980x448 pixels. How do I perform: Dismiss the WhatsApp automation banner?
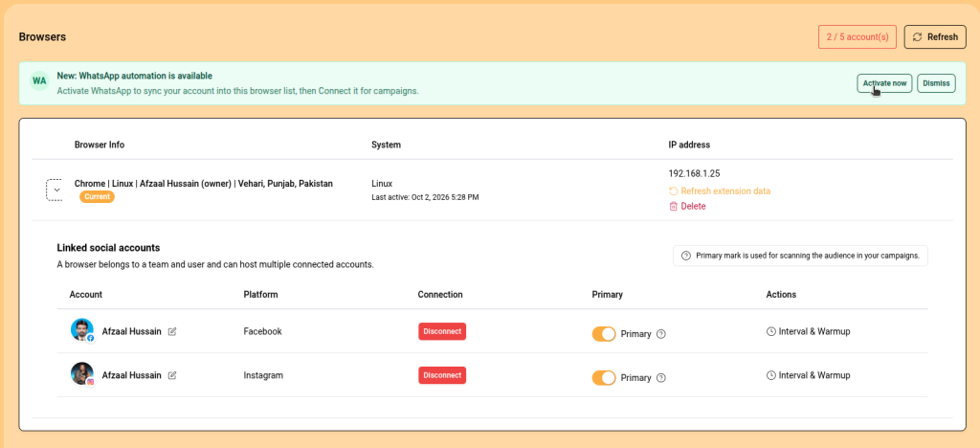coord(936,83)
